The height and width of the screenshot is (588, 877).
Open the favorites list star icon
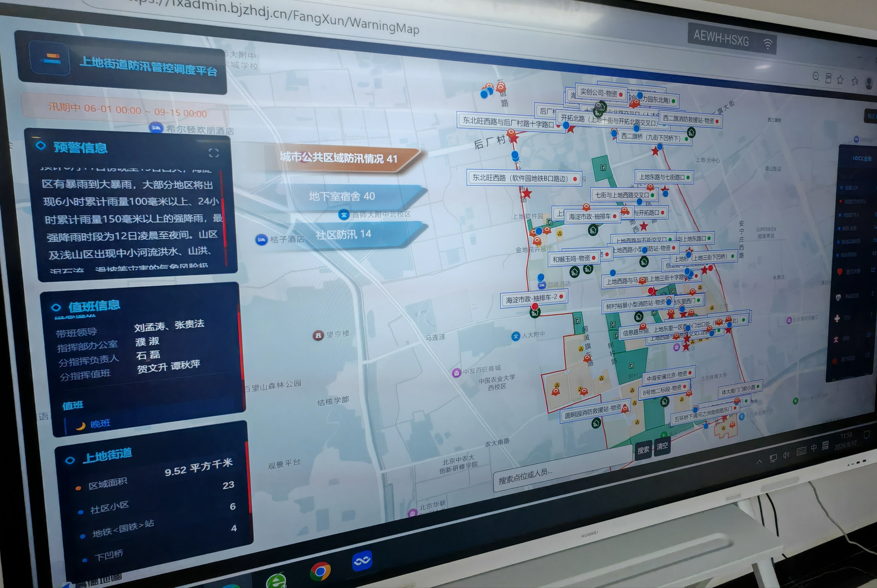855,81
